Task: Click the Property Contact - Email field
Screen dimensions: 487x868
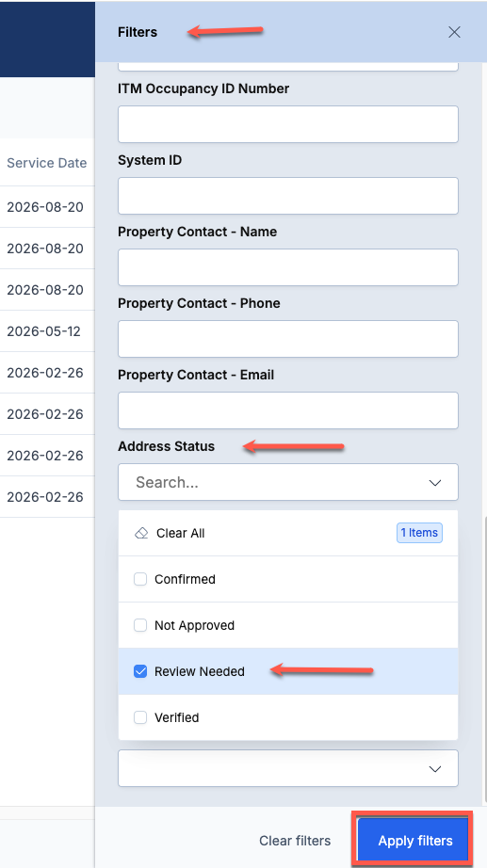Action: [288, 410]
